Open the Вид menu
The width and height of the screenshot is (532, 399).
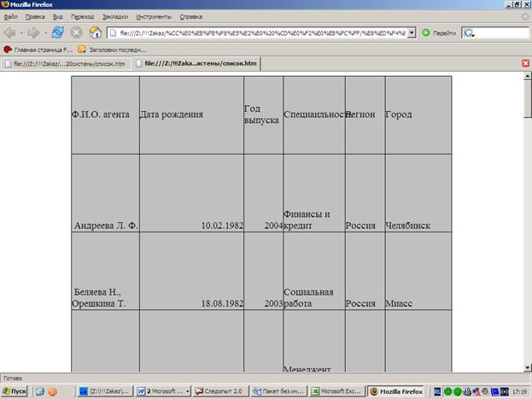tap(58, 16)
